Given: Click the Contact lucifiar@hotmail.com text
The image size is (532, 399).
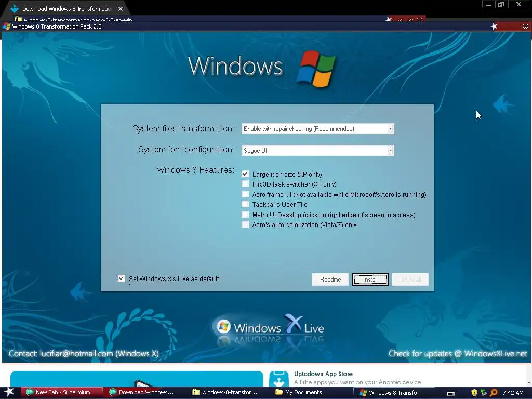Looking at the screenshot, I should pos(84,353).
